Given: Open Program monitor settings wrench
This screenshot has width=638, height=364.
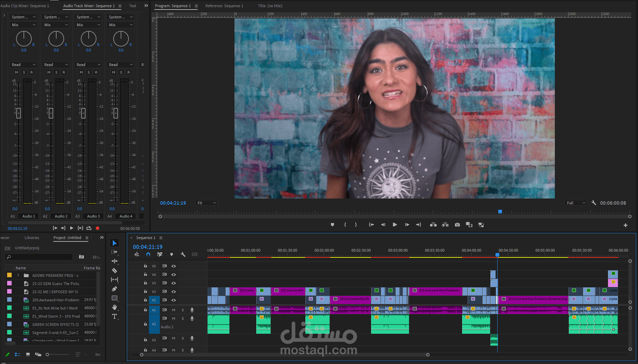Looking at the screenshot, I should [594, 203].
